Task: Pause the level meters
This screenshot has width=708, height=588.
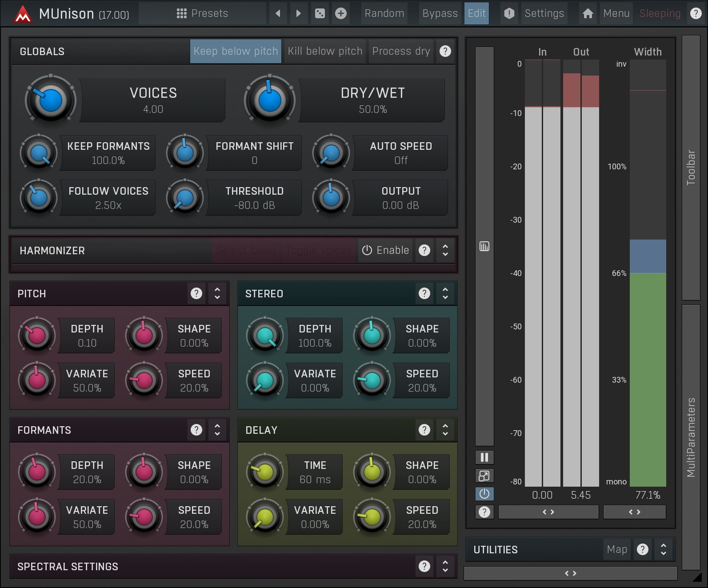Action: click(x=484, y=457)
